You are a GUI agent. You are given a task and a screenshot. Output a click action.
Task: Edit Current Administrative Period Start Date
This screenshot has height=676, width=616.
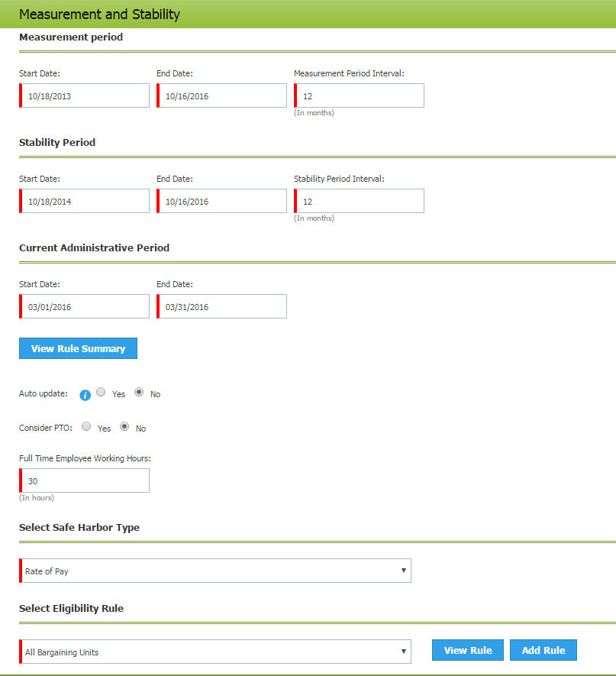point(85,307)
